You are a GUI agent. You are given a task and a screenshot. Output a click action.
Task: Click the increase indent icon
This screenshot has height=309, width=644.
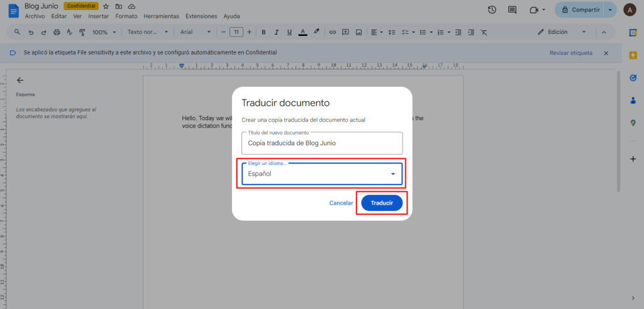tap(471, 32)
